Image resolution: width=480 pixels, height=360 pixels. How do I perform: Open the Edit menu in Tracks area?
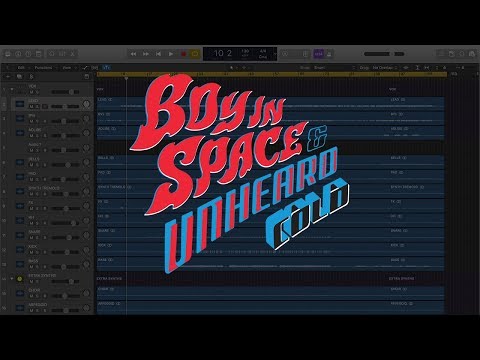click(x=22, y=68)
